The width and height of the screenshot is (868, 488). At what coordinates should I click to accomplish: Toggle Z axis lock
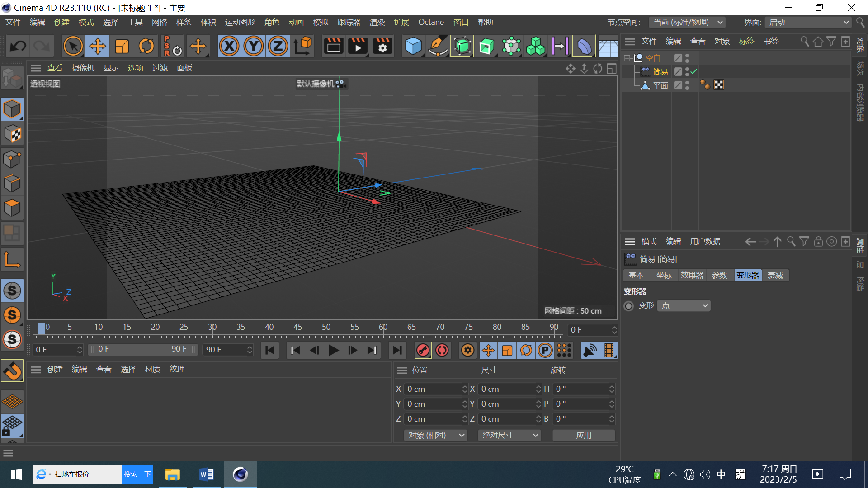tap(278, 46)
